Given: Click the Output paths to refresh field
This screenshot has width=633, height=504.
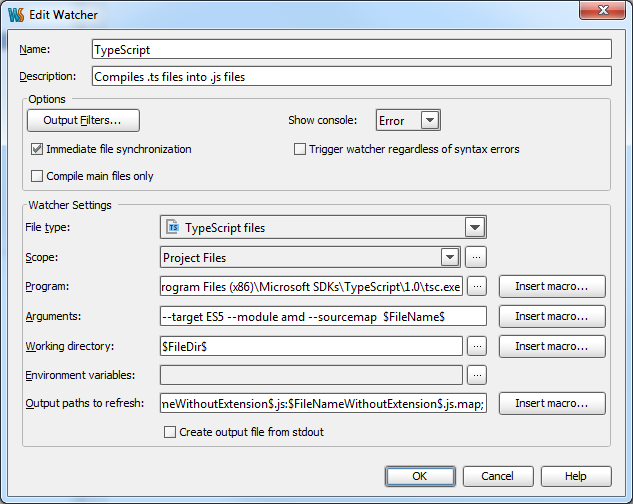Looking at the screenshot, I should tap(323, 403).
